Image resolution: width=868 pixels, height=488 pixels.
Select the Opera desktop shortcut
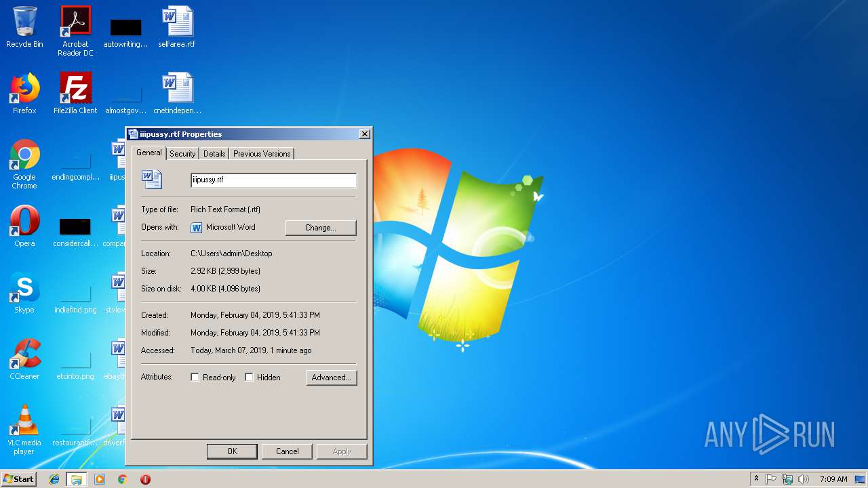coord(24,226)
